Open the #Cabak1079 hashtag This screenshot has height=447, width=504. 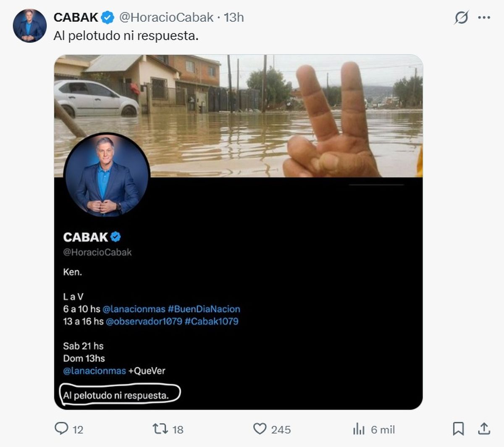211,322
